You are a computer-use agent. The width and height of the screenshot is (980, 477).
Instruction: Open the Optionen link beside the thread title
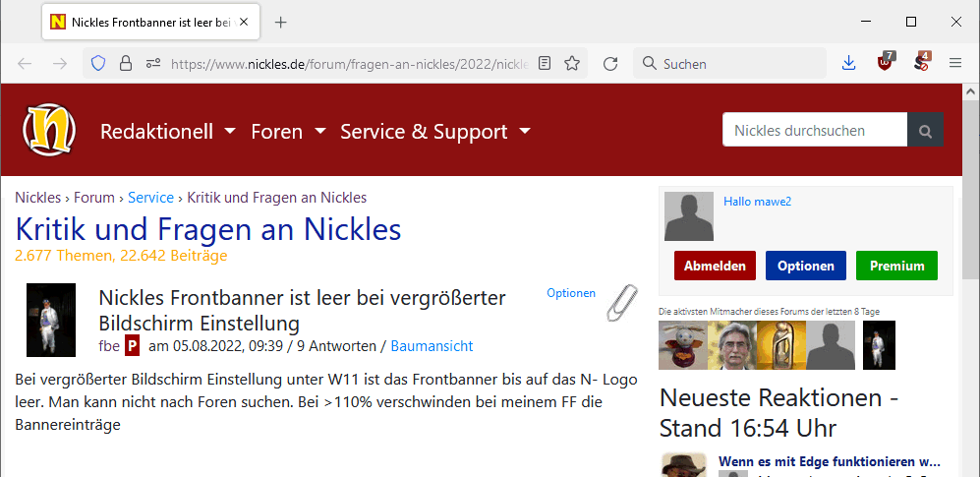click(x=571, y=292)
